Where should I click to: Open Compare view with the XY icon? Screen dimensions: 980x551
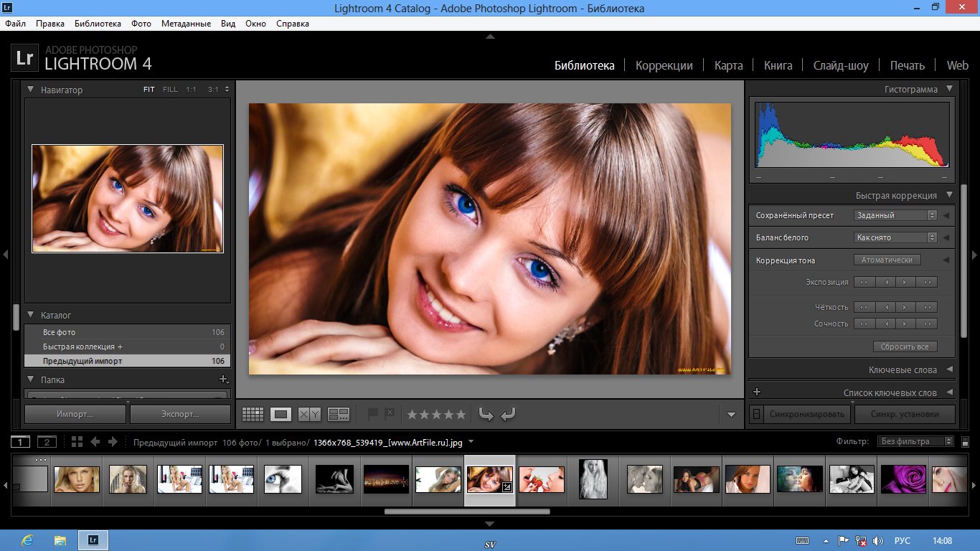tap(309, 414)
